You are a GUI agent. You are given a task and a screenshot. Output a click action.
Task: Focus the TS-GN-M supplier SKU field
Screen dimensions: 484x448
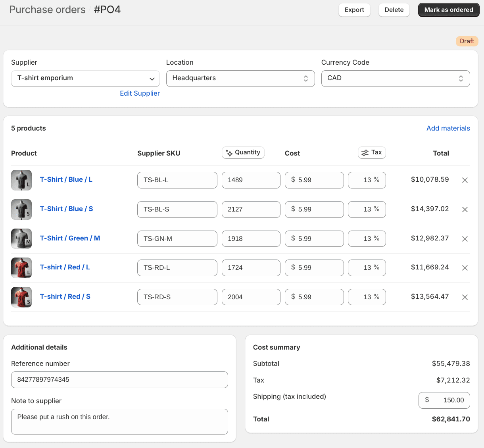pos(177,238)
